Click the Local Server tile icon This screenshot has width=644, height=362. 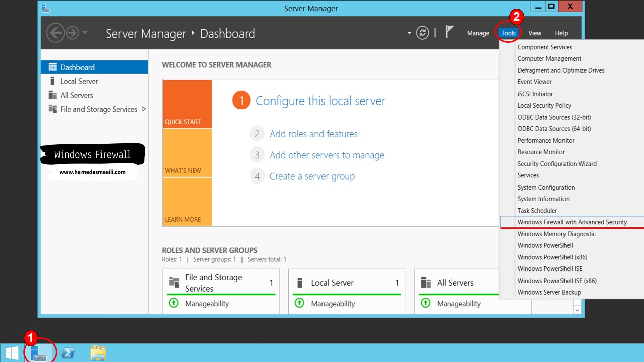tap(300, 282)
